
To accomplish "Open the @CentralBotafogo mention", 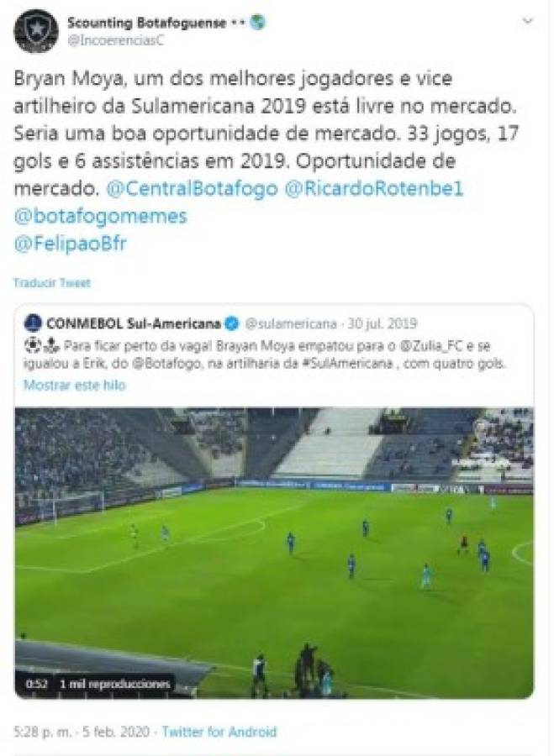I will pos(192,188).
